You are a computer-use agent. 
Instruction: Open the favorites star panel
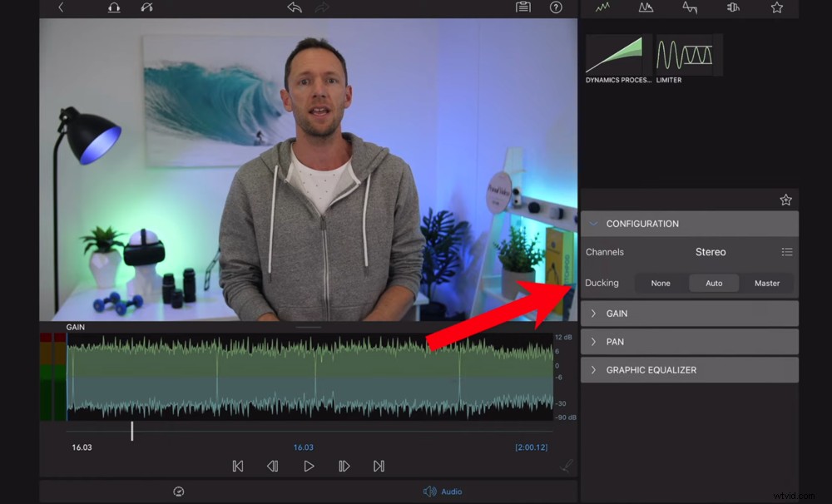pyautogui.click(x=776, y=7)
